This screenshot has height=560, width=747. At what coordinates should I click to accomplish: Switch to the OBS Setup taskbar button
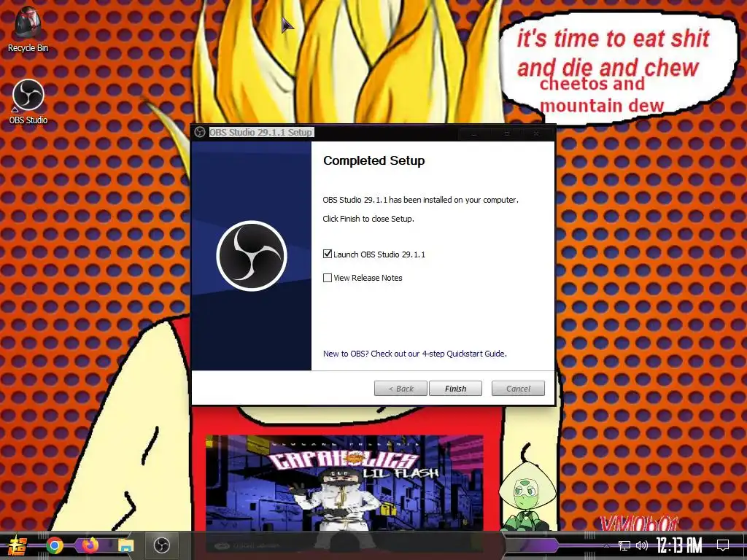[162, 545]
